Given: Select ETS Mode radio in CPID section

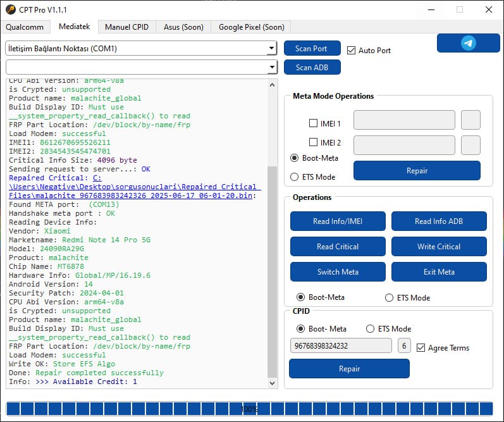Looking at the screenshot, I should click(x=371, y=329).
